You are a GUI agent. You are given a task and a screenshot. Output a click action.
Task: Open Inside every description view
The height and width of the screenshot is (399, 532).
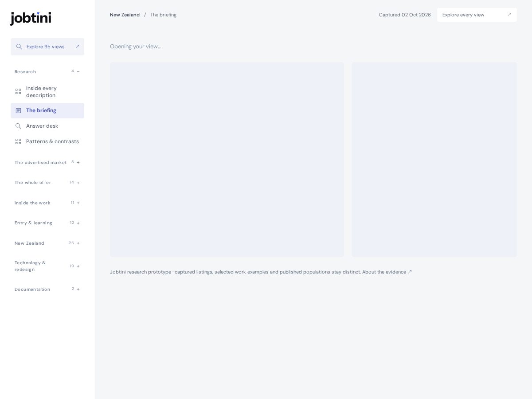[x=47, y=91]
